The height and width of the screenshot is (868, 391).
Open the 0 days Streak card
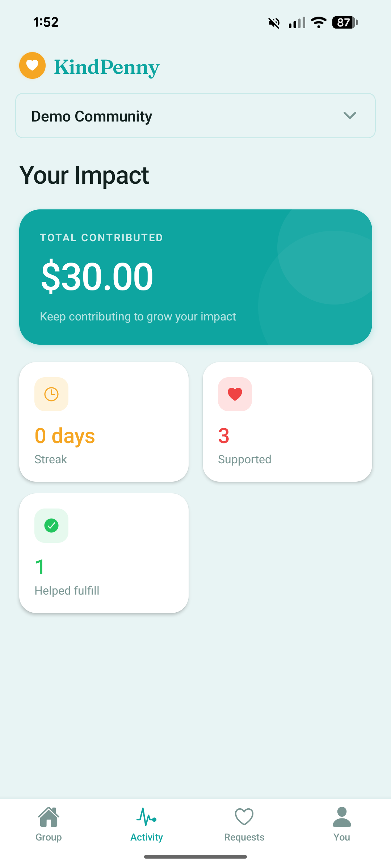104,422
